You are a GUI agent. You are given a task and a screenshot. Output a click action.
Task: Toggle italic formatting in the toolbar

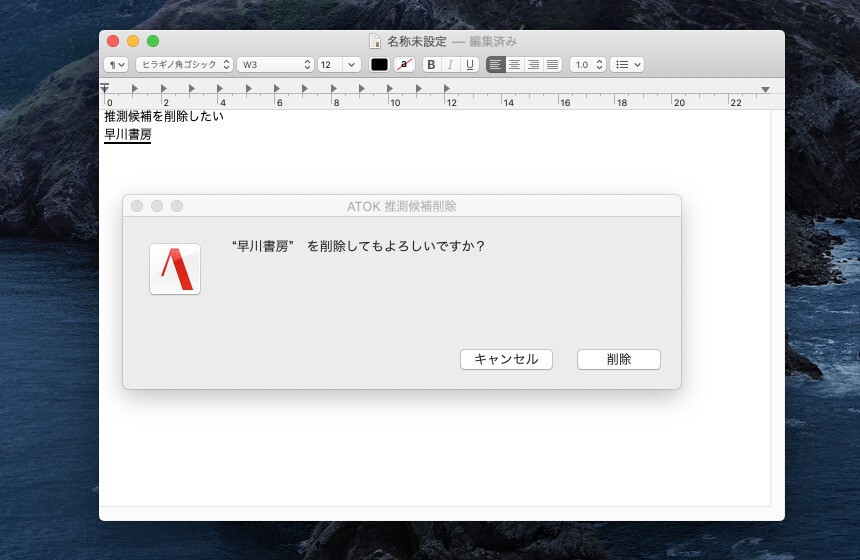[x=450, y=64]
